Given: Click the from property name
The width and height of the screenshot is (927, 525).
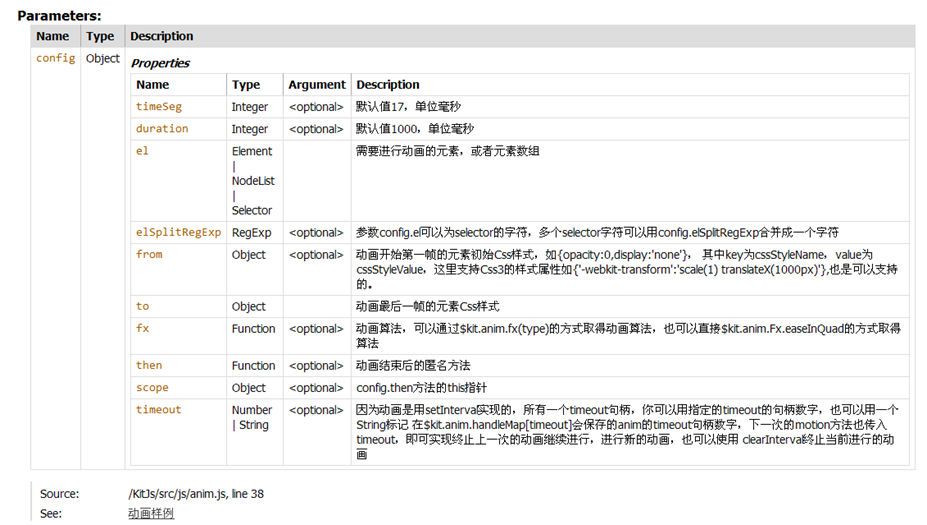Looking at the screenshot, I should (x=149, y=254).
